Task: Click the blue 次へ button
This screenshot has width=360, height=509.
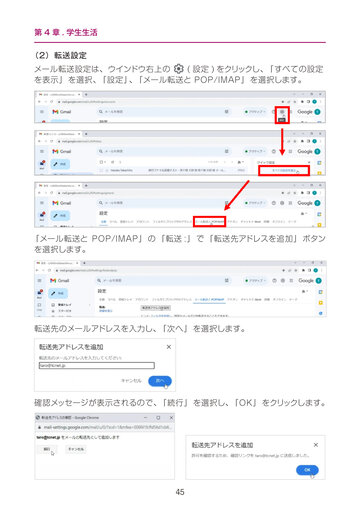Action: coord(160,381)
